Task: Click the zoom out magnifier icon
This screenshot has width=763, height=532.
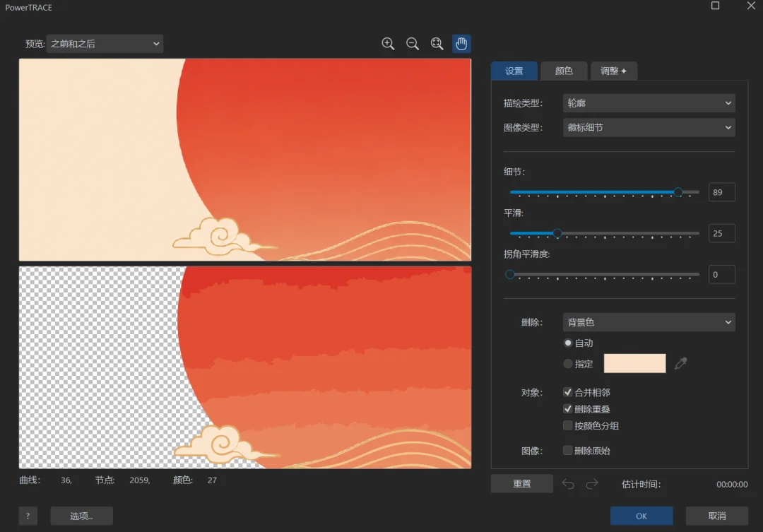Action: point(412,44)
